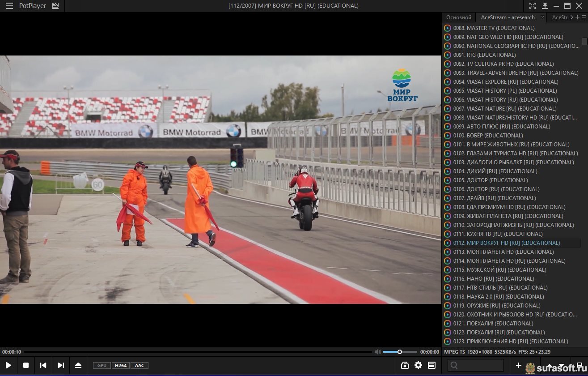Click the stream icon beside 0090. NATIONAL GEOGRAPHIC HD
588x376 pixels.
[448, 46]
